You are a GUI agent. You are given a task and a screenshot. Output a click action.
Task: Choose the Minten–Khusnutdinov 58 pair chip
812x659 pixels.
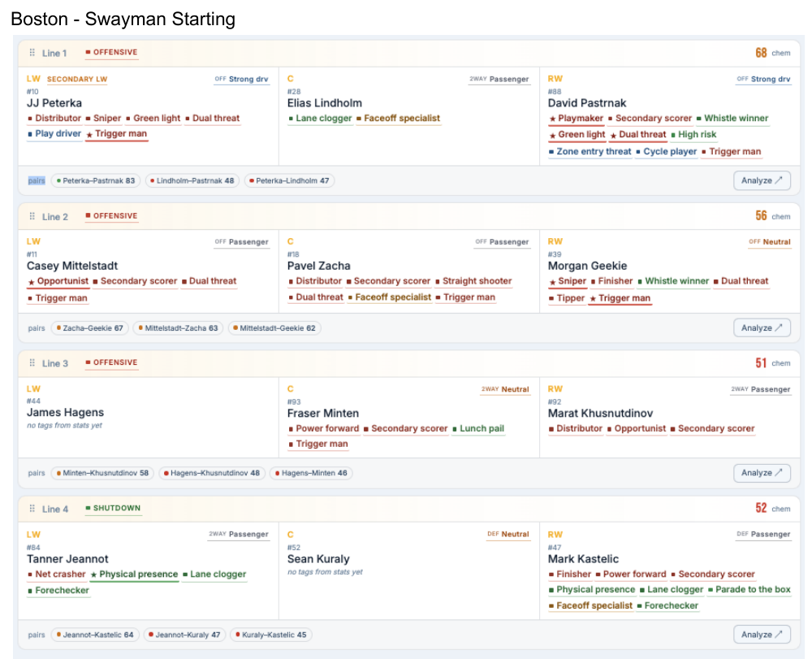coord(102,473)
